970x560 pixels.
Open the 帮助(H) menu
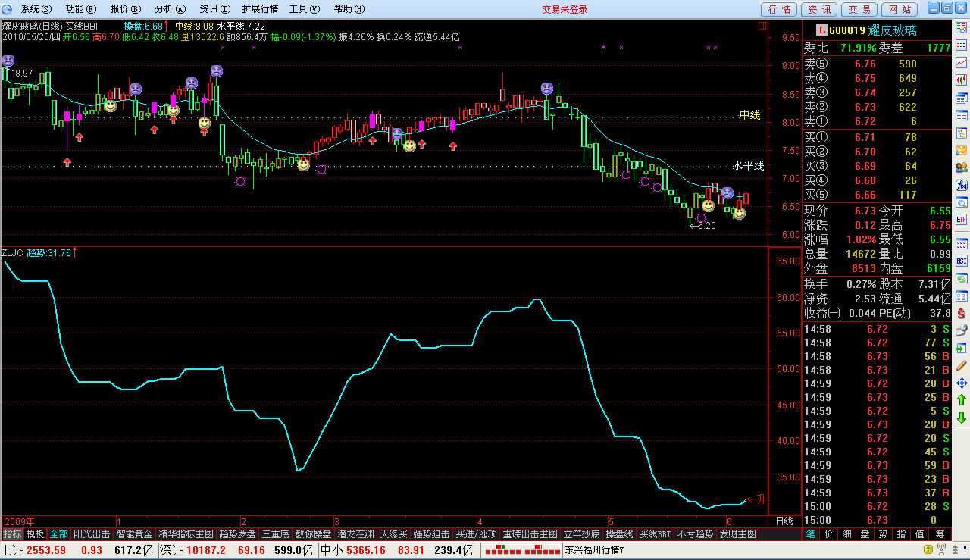[349, 9]
